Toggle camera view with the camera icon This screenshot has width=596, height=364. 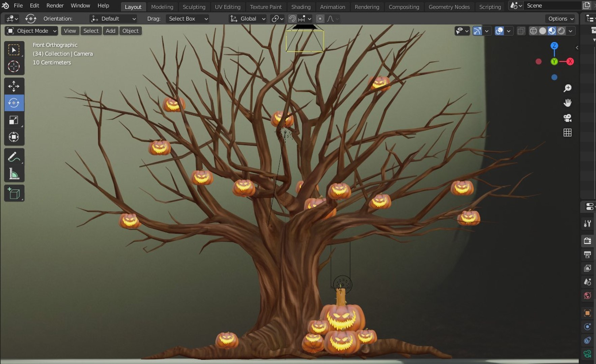[568, 118]
